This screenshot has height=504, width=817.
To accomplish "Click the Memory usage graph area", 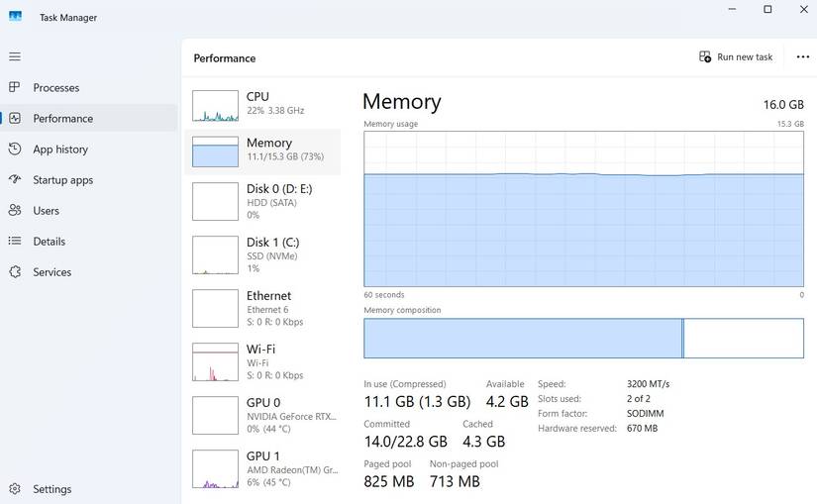I will [x=583, y=208].
